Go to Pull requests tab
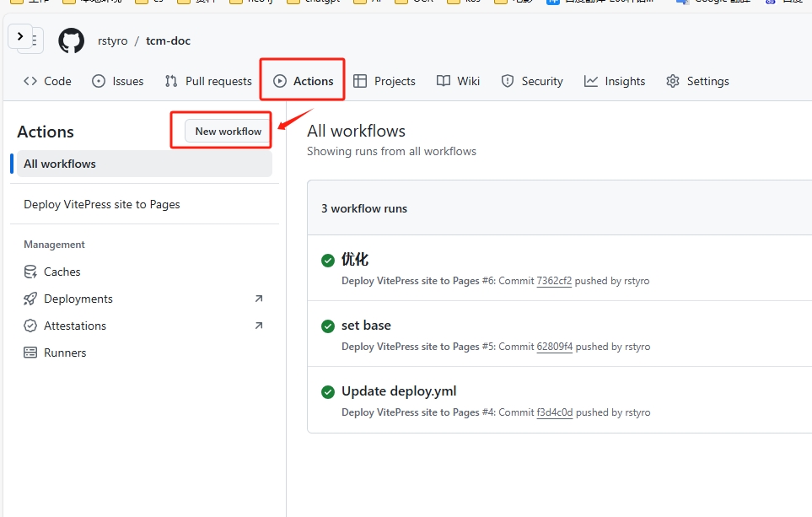 (x=208, y=81)
